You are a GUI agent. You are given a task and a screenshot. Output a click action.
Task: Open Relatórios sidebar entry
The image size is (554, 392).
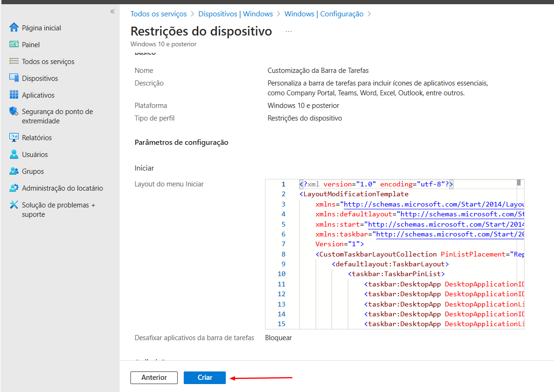pyautogui.click(x=37, y=138)
